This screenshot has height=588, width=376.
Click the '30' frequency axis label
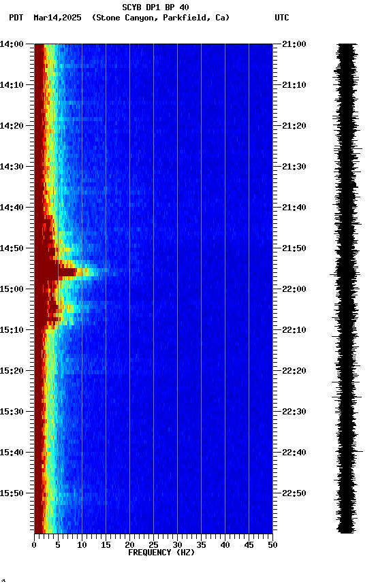click(x=177, y=545)
